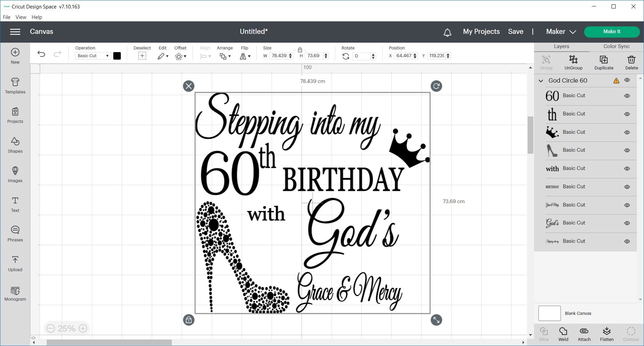The height and width of the screenshot is (346, 644).
Task: Switch to the Color Sync tab
Action: pos(616,46)
